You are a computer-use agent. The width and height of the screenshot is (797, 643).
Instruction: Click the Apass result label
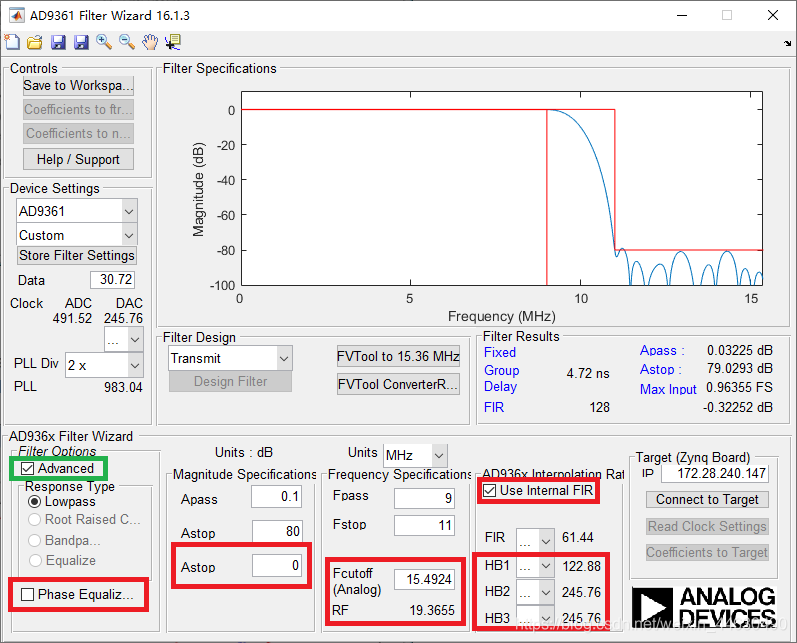(662, 351)
